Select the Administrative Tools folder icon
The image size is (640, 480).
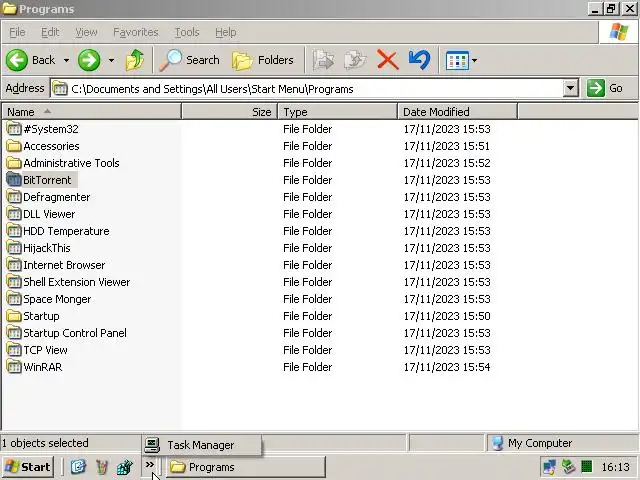coord(14,163)
